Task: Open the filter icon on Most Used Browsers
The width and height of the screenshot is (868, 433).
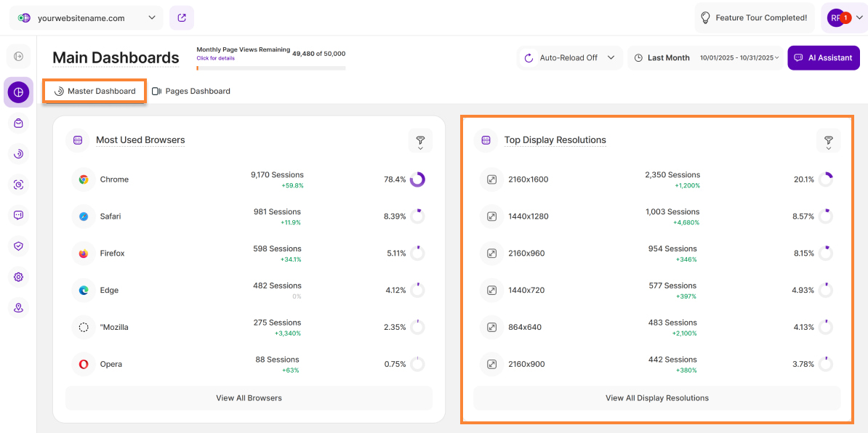Action: pos(420,140)
